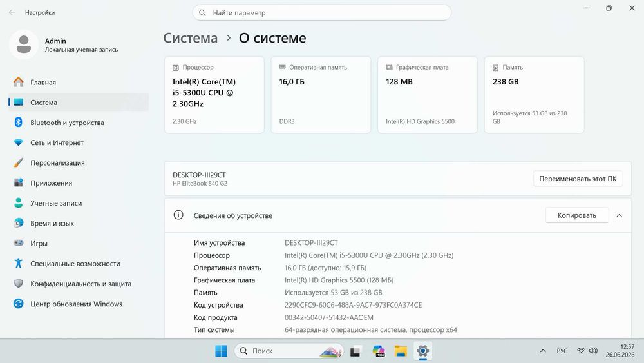Viewport: 644px width, 363px height.
Task: Open the Приложения settings page
Action: [x=79, y=182]
